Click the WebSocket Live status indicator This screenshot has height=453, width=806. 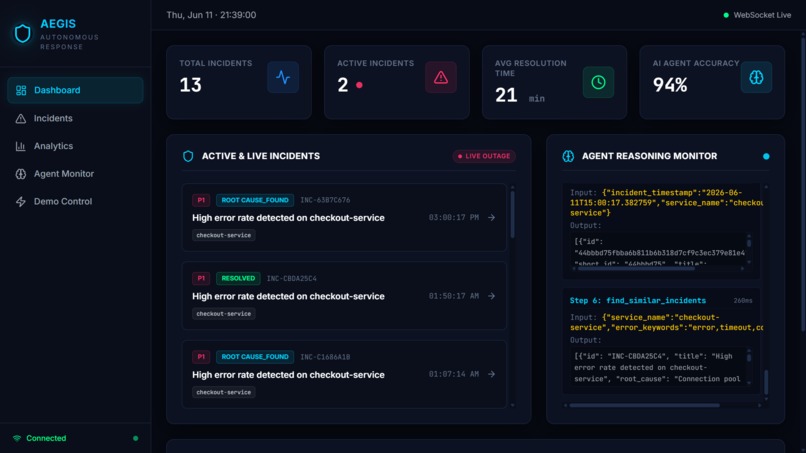(757, 15)
